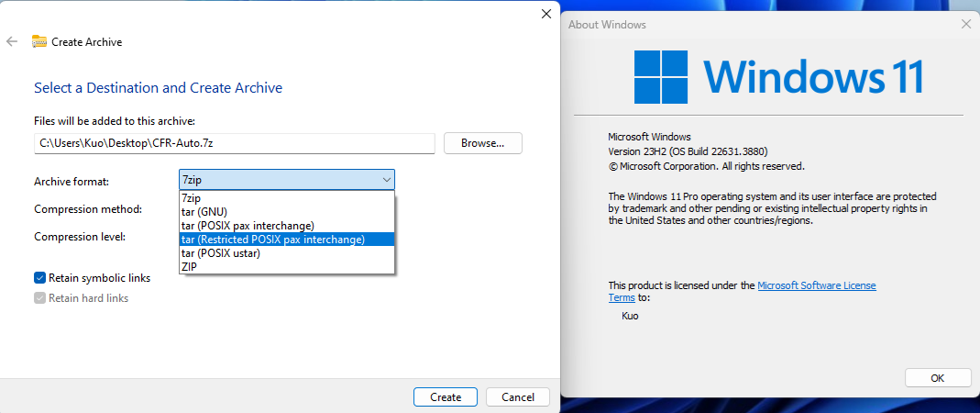
Task: Click 'Files will be added to this archive' label
Action: 115,121
